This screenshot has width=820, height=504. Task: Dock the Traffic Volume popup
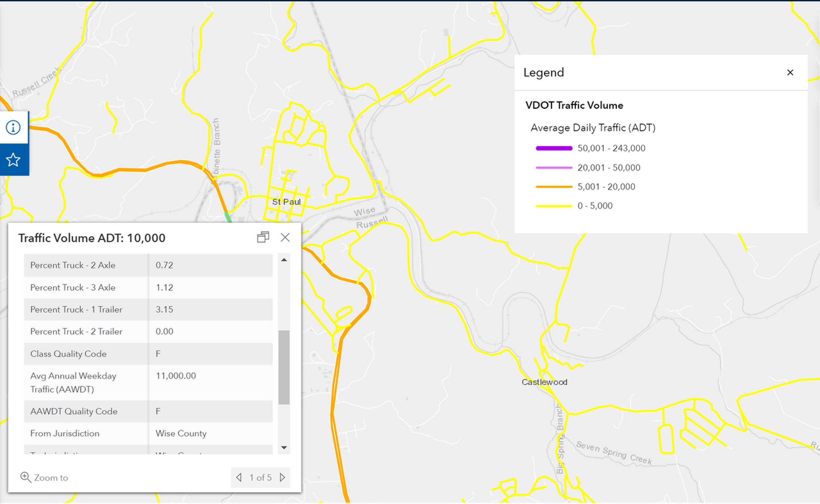click(x=263, y=237)
